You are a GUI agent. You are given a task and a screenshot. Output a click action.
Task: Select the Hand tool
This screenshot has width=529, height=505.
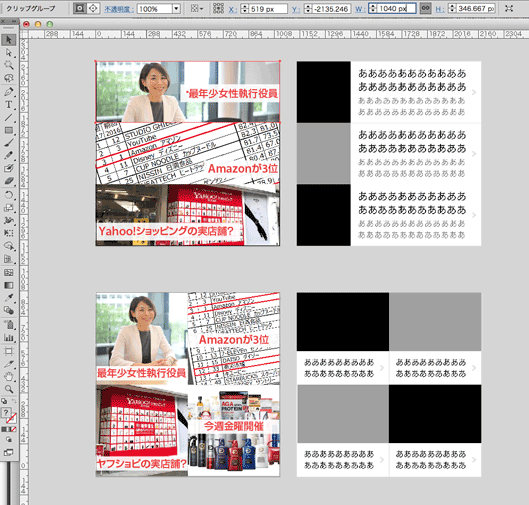(9, 376)
